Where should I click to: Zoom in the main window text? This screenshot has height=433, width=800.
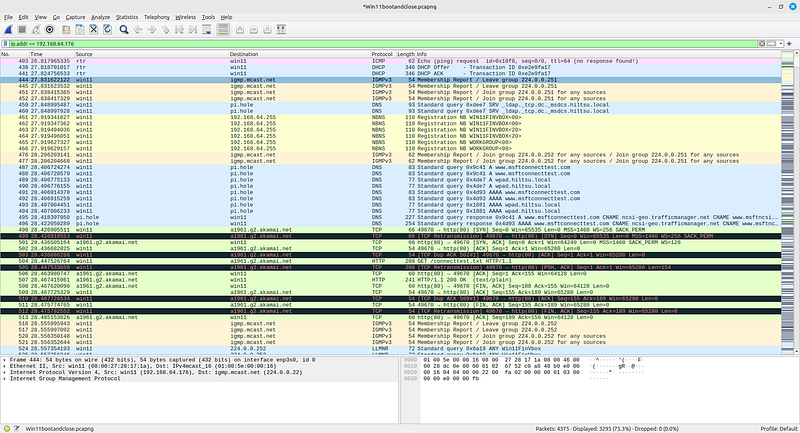click(240, 30)
